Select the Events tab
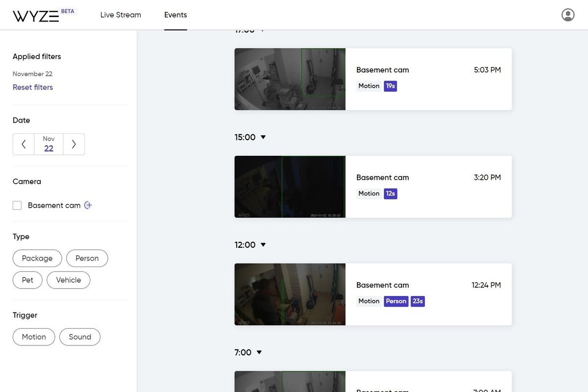The width and height of the screenshot is (588, 392). click(x=176, y=15)
